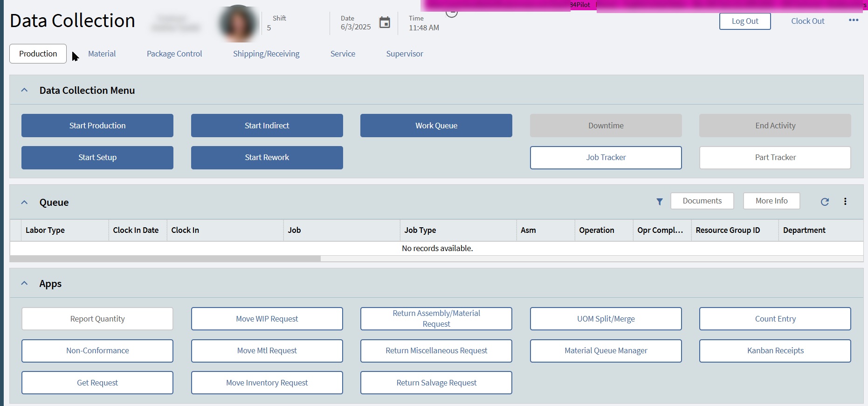Screen dimensions: 868x406
Task: Collapse the Queue panel
Action: tap(25, 203)
